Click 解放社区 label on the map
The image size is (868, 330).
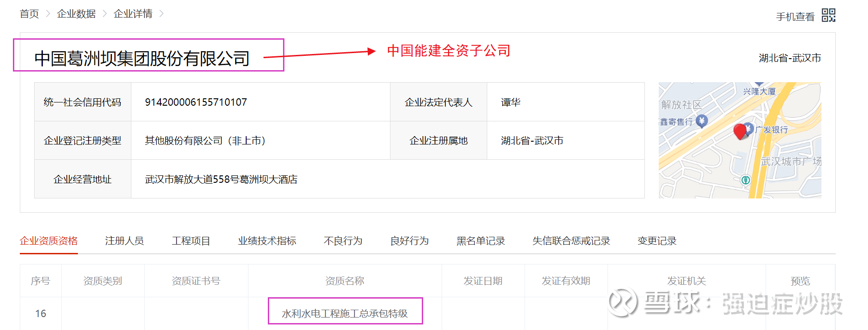[681, 105]
